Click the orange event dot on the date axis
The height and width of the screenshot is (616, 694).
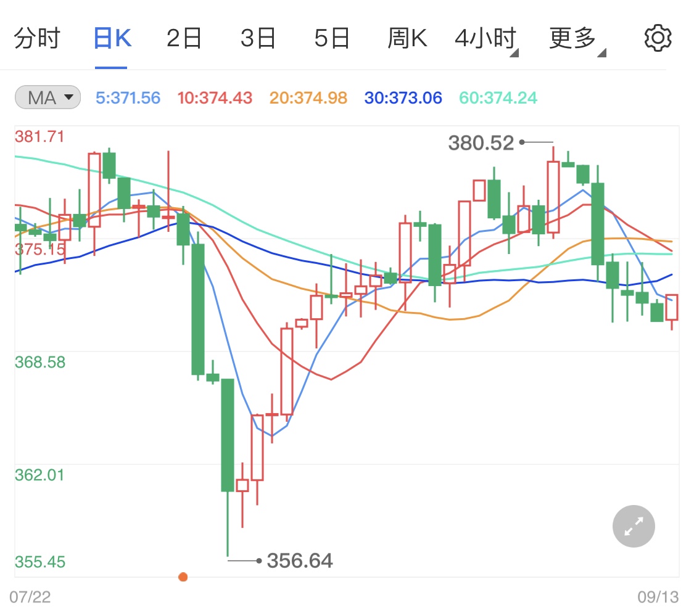tap(183, 577)
